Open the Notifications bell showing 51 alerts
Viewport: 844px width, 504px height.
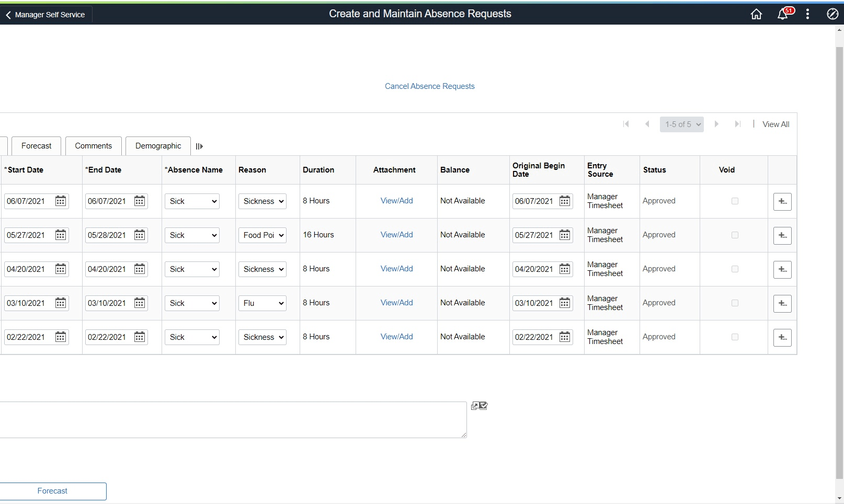coord(783,14)
